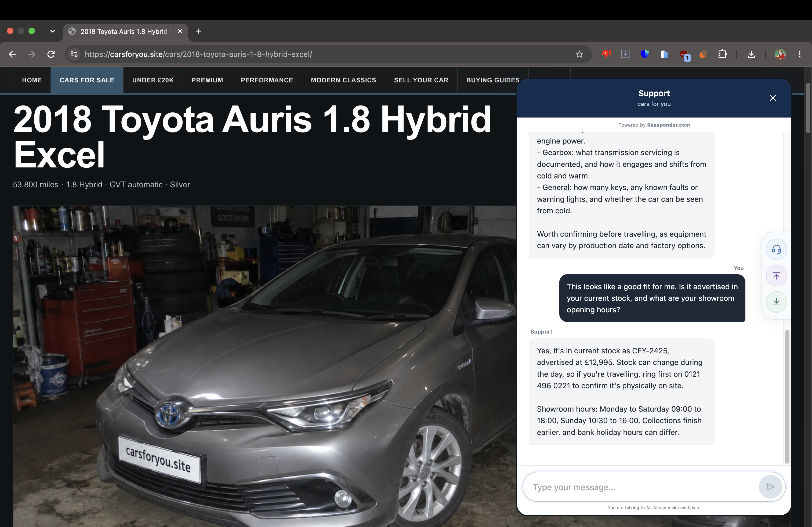The image size is (812, 527).
Task: Click the 'You are talking to AI' disclaimer
Action: (654, 508)
